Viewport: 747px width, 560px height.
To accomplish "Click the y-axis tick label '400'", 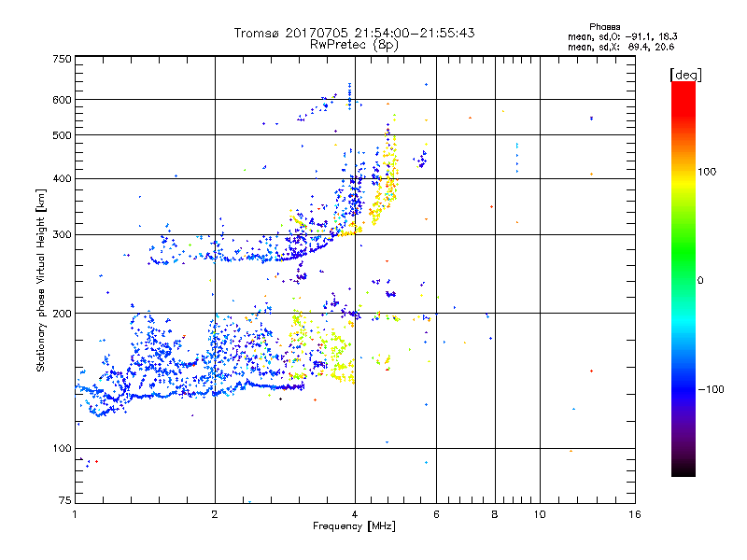I will pyautogui.click(x=63, y=179).
